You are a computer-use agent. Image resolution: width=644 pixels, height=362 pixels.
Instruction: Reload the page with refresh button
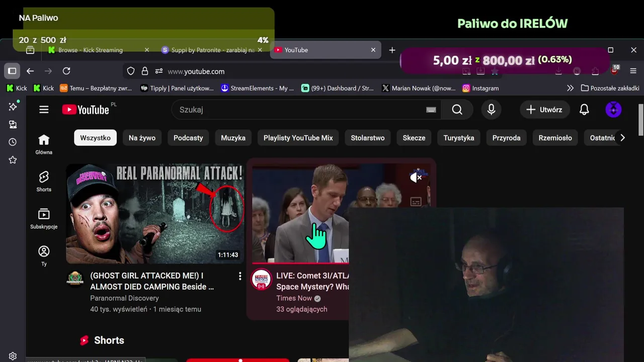[66, 71]
